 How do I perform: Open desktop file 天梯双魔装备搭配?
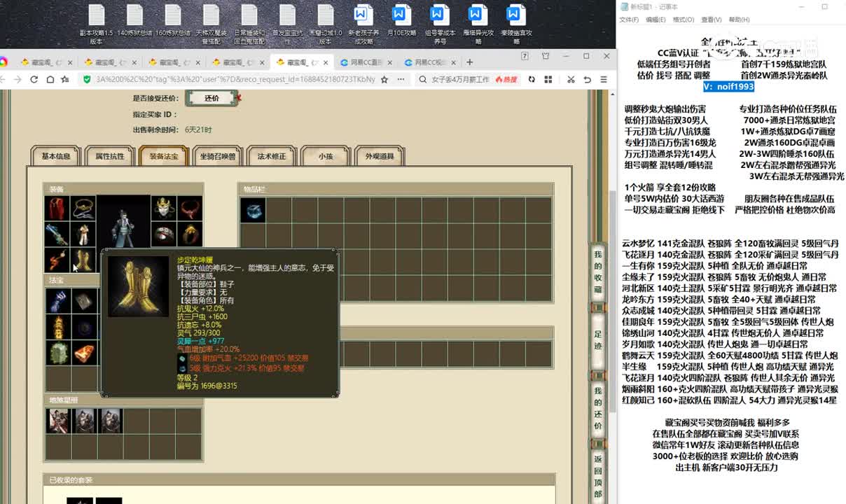(x=211, y=24)
